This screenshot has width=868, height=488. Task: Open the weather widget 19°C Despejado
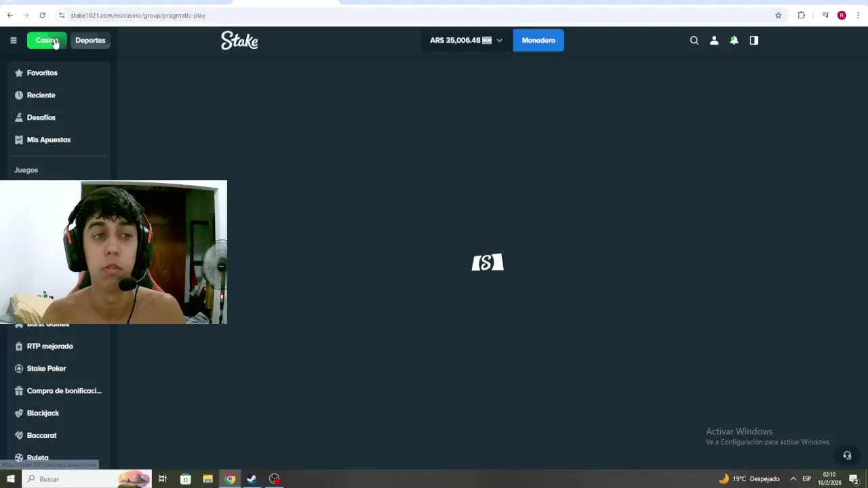[749, 479]
